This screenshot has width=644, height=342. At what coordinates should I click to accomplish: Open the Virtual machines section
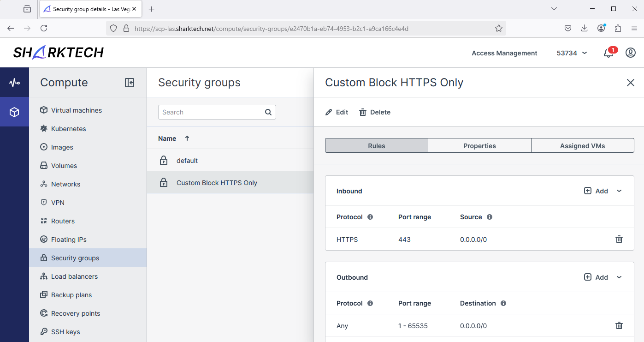point(77,110)
